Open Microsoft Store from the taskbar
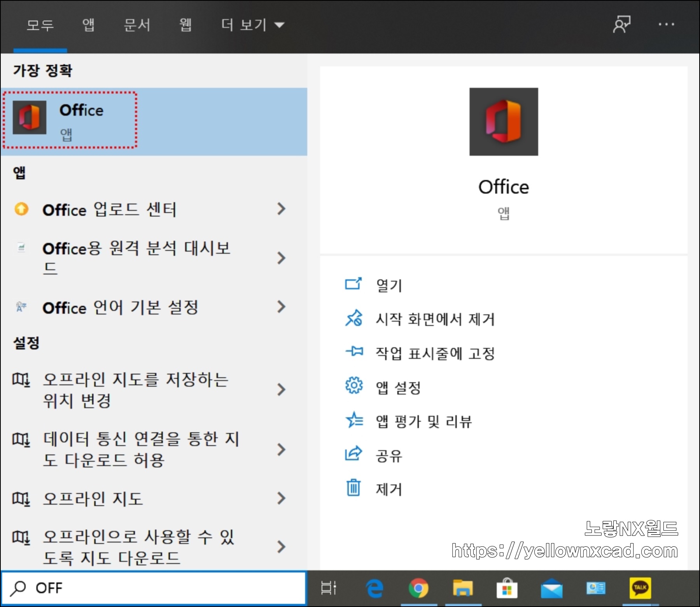700x607 pixels. pos(507,588)
